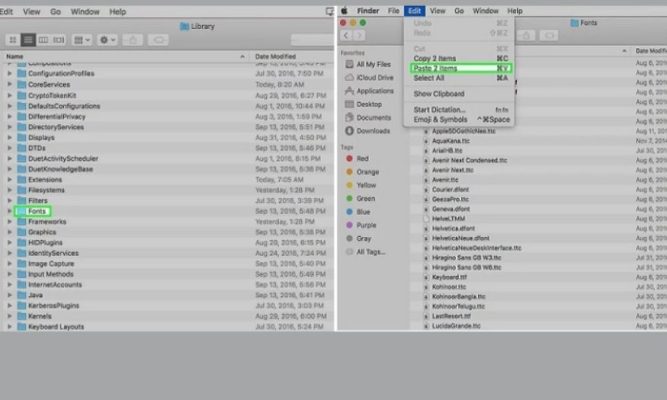Viewport: 667px width, 400px height.
Task: Go to Downloads in the sidebar
Action: coord(373,130)
